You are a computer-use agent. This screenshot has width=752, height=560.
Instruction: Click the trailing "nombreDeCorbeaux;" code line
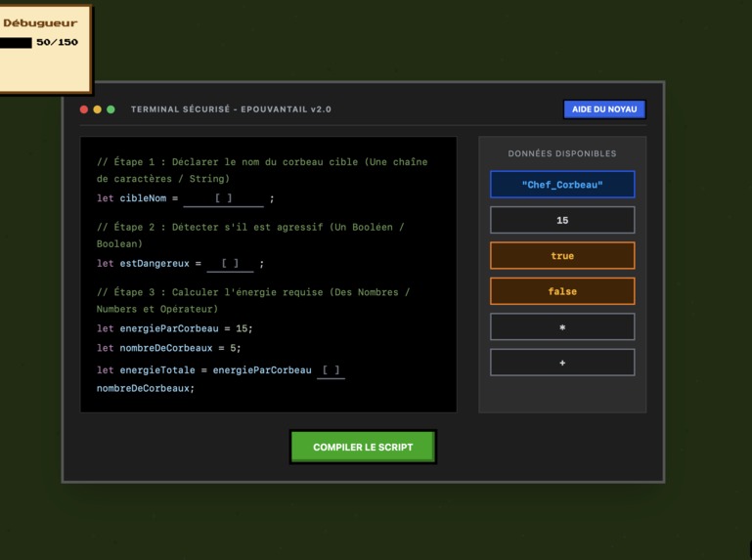(146, 388)
